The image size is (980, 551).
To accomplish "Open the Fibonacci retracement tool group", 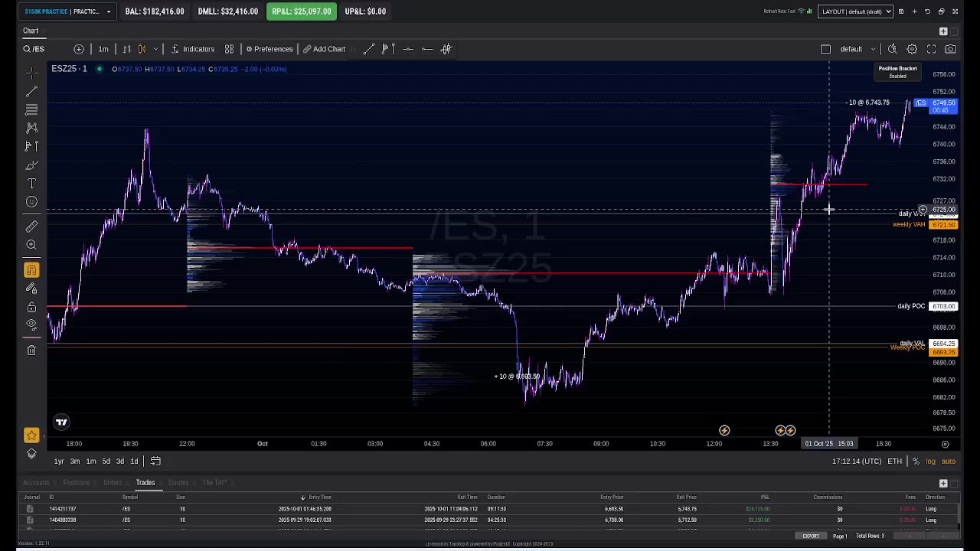I will [x=31, y=109].
